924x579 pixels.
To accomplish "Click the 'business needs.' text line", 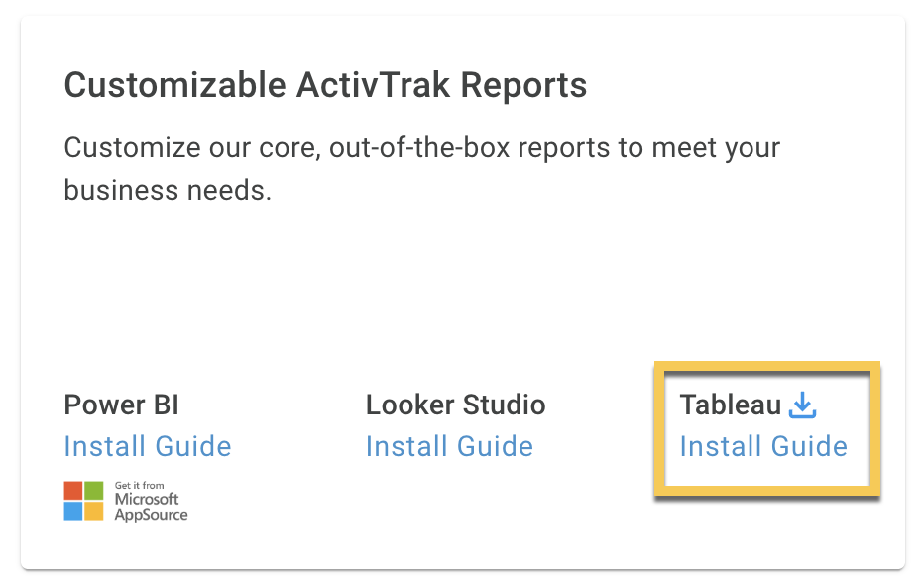I will pos(168,190).
